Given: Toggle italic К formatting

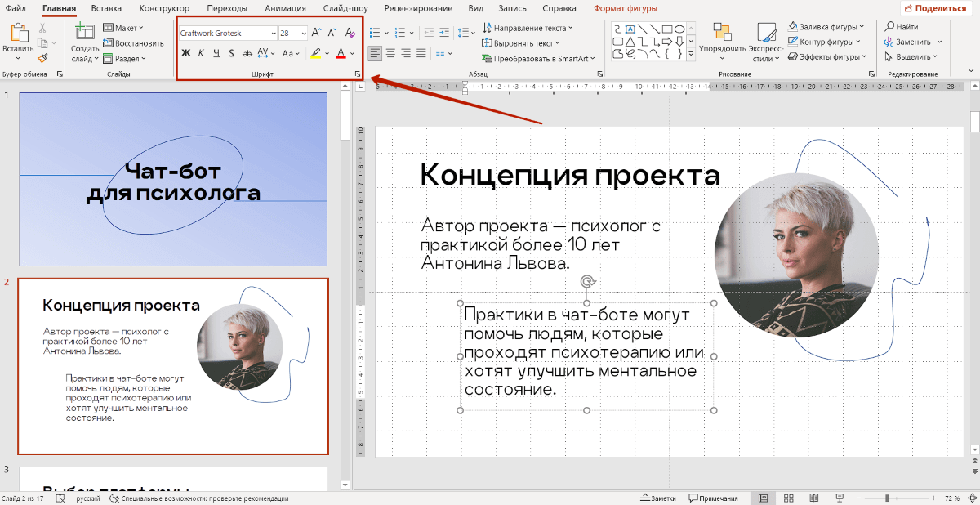Looking at the screenshot, I should point(201,53).
